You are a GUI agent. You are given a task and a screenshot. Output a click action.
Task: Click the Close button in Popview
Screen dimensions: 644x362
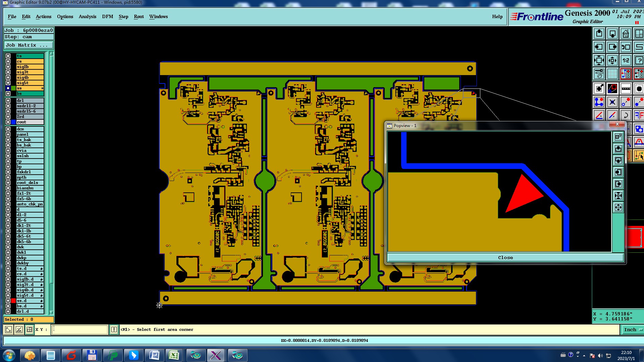(x=505, y=258)
